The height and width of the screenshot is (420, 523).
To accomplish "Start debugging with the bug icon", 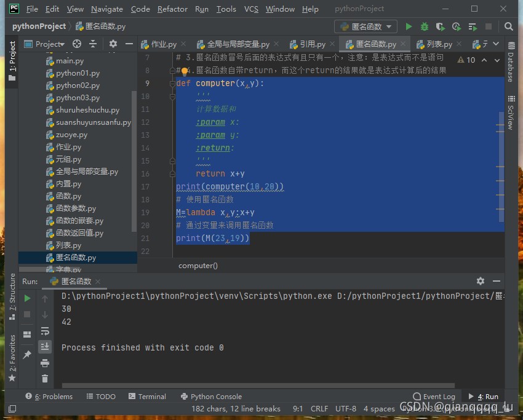I will 425,26.
